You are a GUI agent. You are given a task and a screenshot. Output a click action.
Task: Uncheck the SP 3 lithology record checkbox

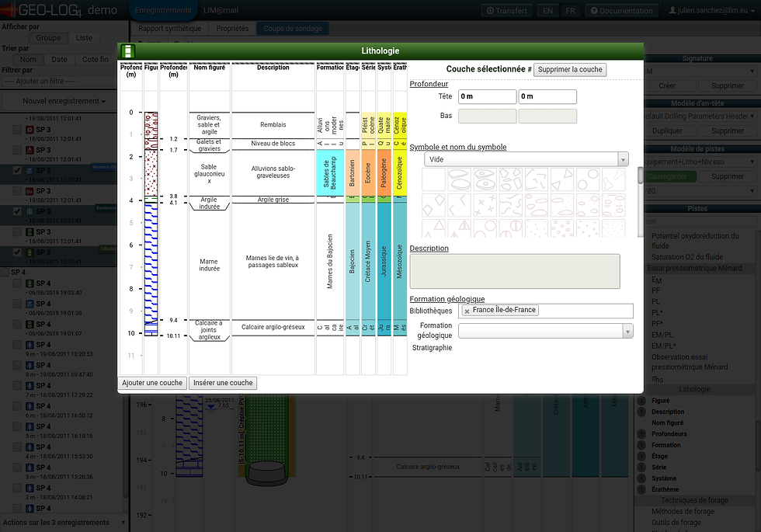point(17,252)
